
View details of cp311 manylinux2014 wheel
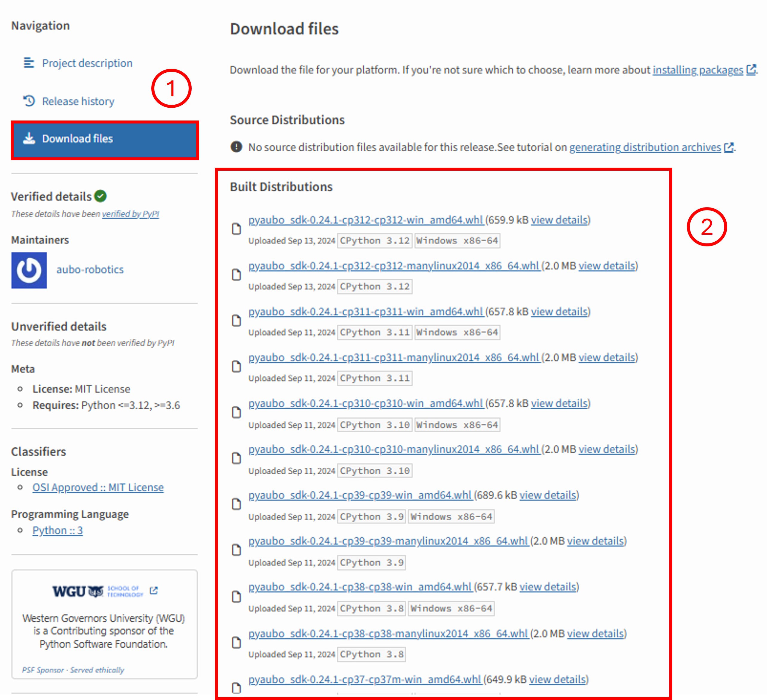(607, 358)
